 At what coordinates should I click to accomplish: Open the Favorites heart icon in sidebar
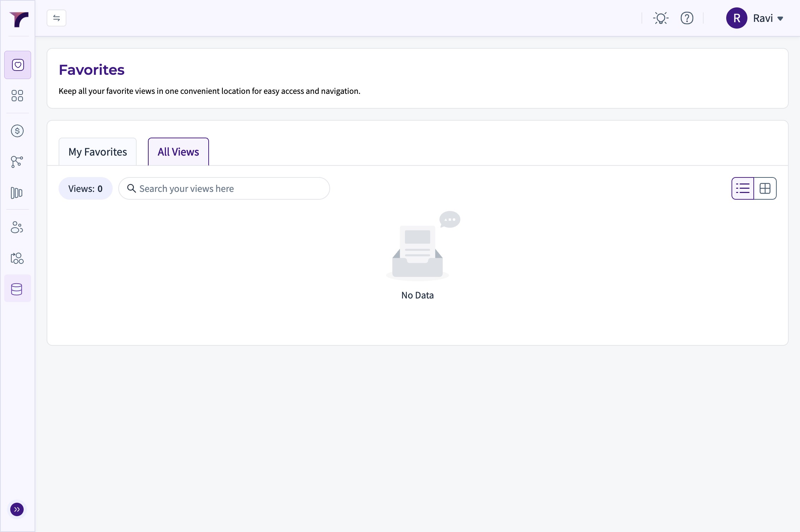tap(18, 65)
